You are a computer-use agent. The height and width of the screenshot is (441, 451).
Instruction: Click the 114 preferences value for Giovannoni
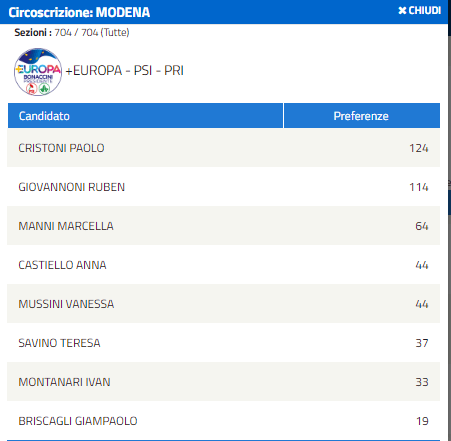point(419,187)
